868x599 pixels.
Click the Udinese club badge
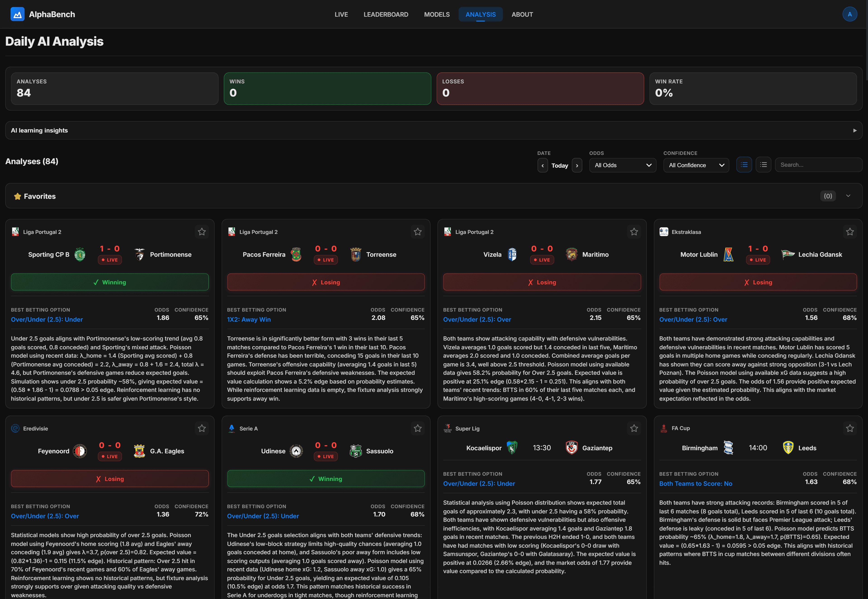[296, 451]
